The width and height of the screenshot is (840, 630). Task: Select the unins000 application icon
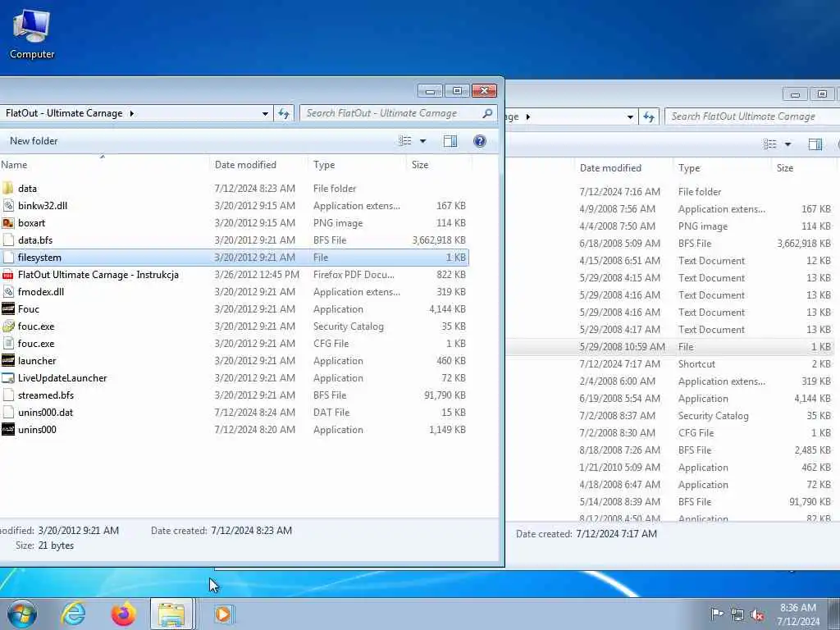point(8,430)
